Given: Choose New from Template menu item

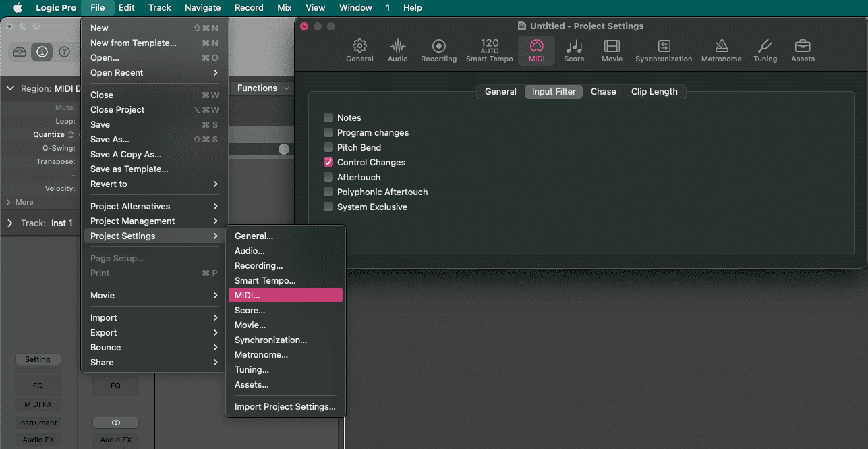Looking at the screenshot, I should [x=154, y=43].
